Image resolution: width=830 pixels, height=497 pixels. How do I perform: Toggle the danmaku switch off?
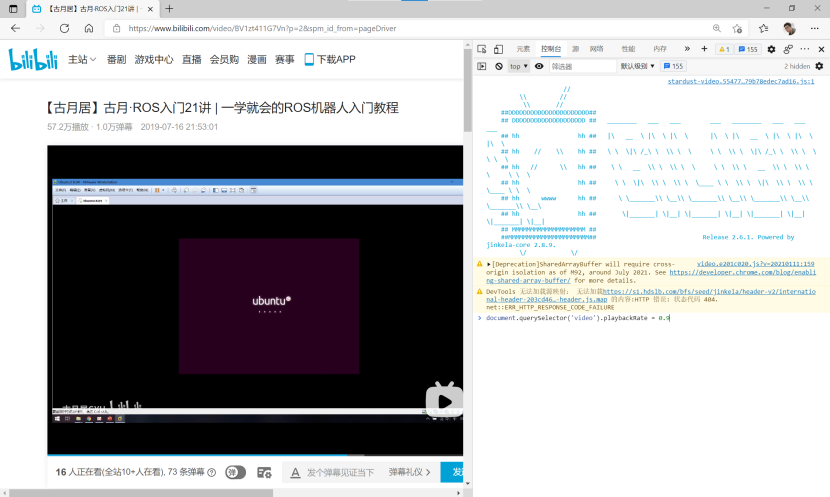(236, 472)
